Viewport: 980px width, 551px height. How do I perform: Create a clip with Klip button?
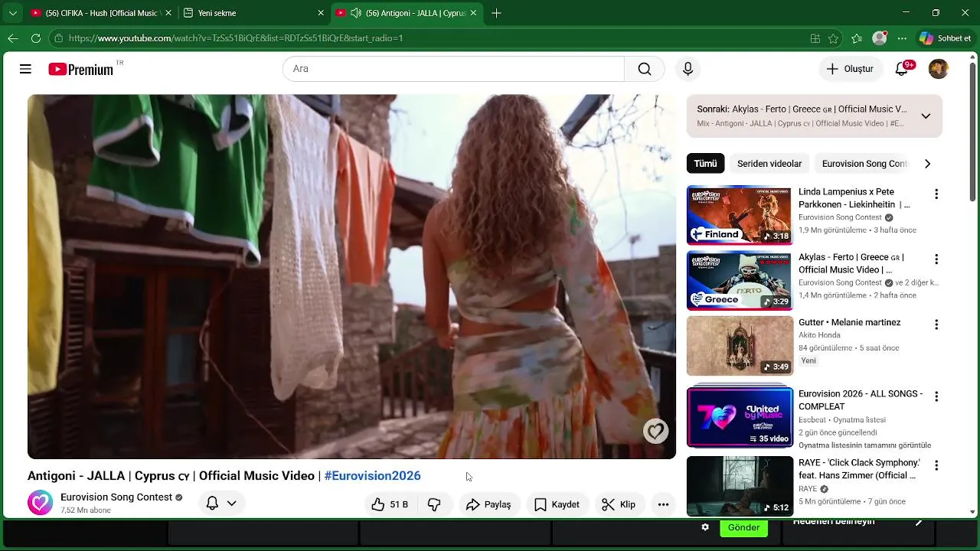point(619,504)
